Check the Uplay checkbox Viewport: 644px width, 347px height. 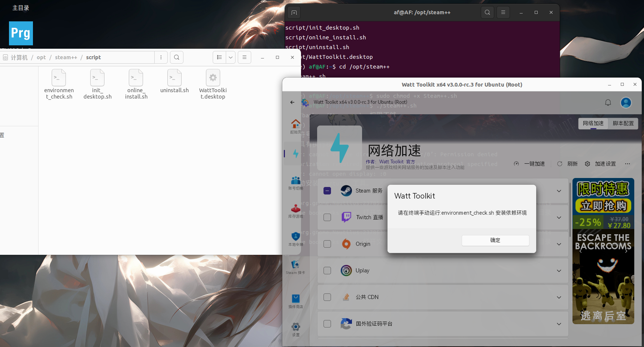coord(327,271)
